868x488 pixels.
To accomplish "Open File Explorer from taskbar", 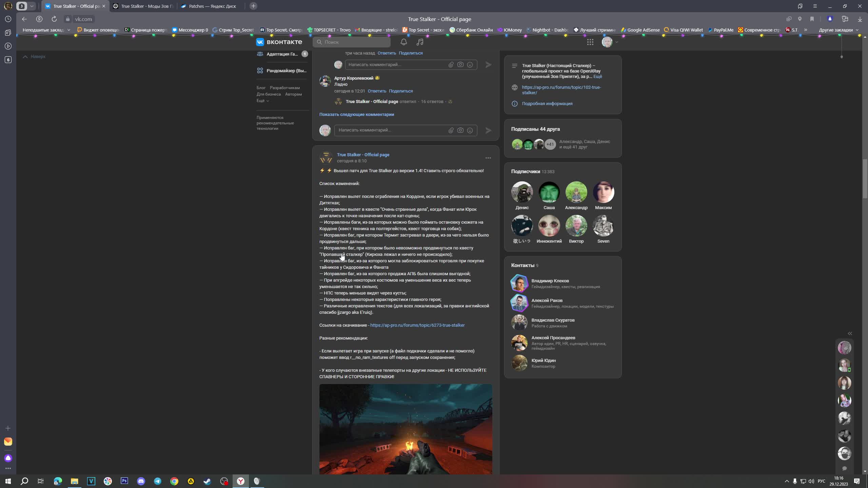I will [75, 481].
